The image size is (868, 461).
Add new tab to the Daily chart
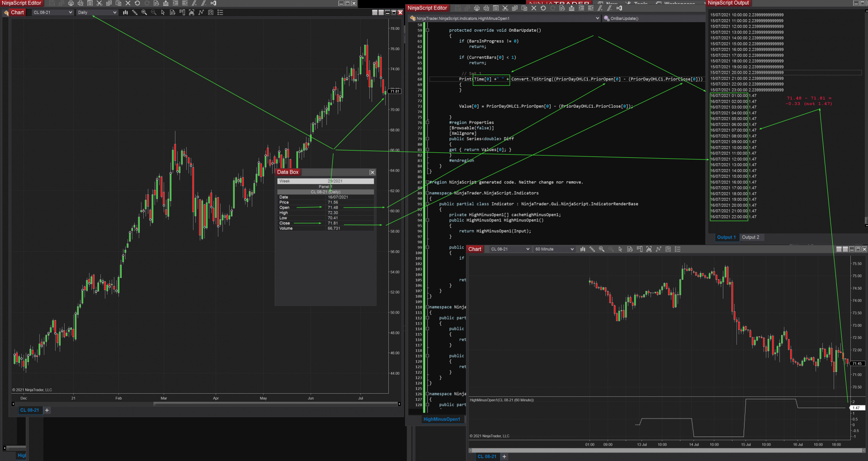(47, 410)
